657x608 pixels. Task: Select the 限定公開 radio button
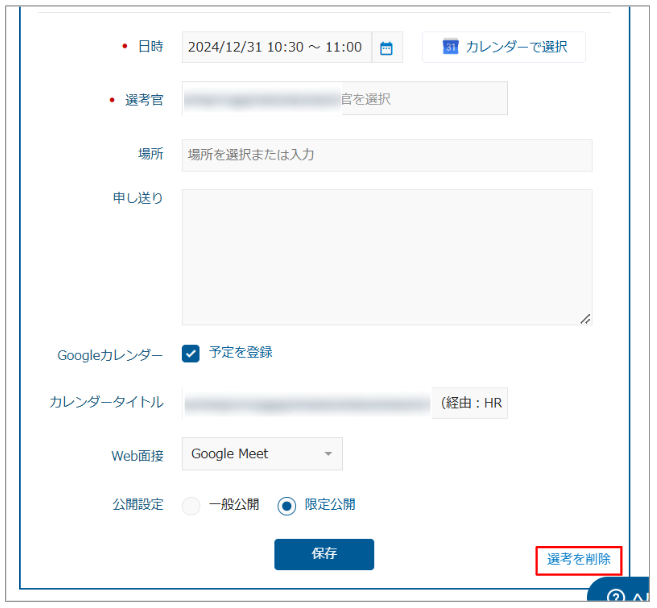(x=287, y=505)
